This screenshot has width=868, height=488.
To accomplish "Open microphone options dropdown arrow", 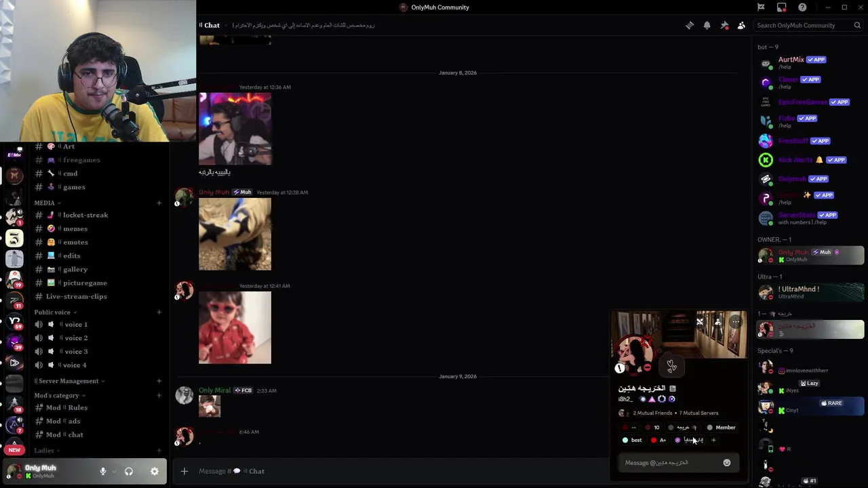I will coord(113,471).
